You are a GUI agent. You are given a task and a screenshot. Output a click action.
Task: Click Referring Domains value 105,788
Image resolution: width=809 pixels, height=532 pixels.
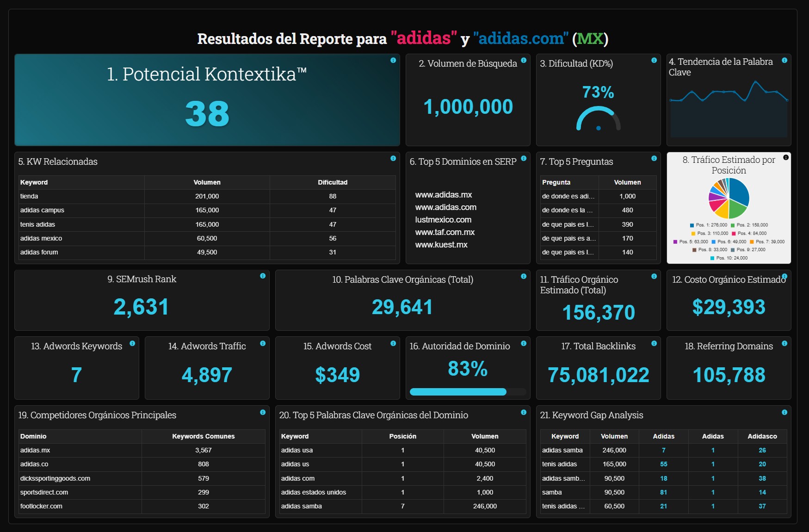point(729,375)
